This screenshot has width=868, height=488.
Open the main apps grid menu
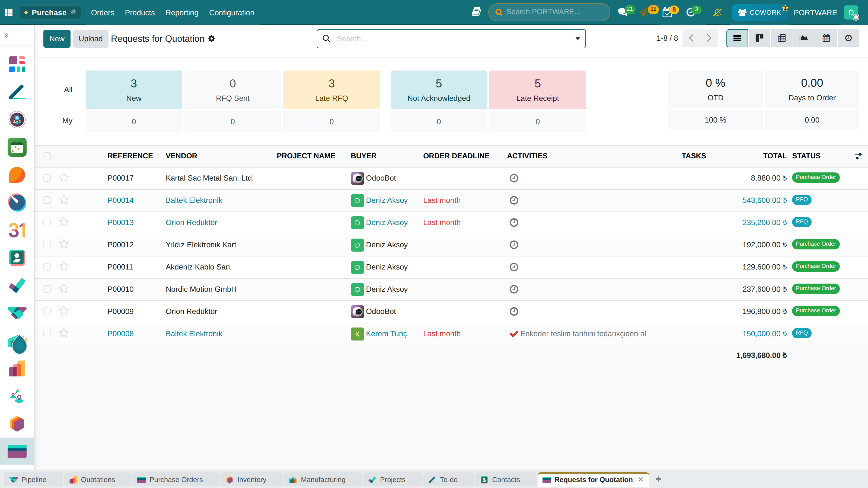click(9, 12)
